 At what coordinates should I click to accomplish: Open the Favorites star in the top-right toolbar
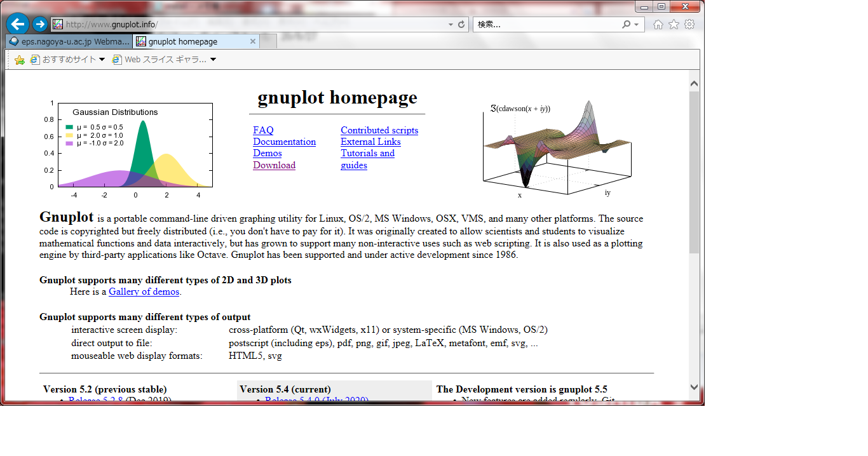point(674,24)
